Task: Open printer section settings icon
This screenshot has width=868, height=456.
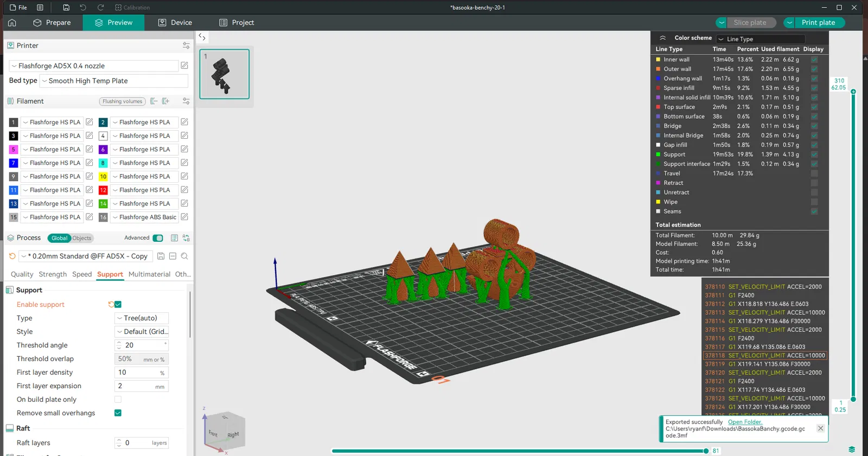Action: [186, 46]
